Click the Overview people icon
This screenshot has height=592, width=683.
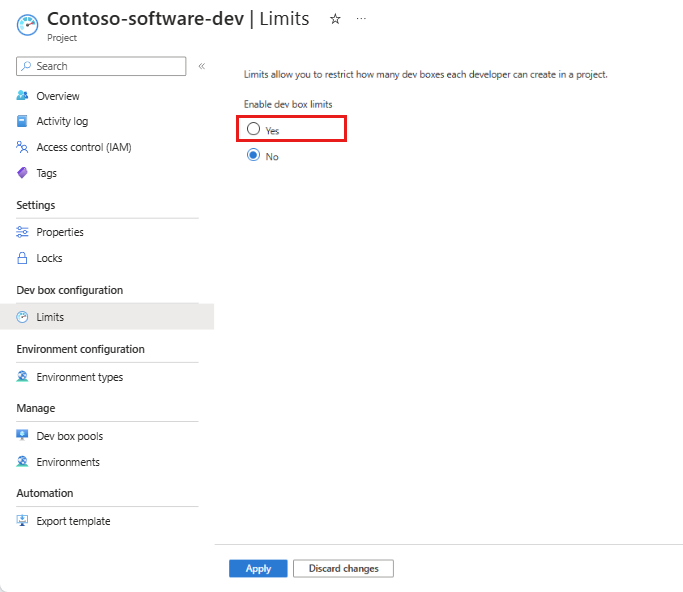click(22, 95)
